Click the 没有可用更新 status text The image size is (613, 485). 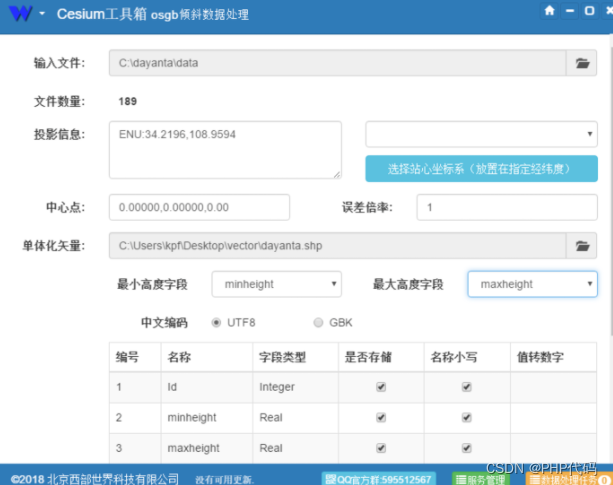(224, 480)
